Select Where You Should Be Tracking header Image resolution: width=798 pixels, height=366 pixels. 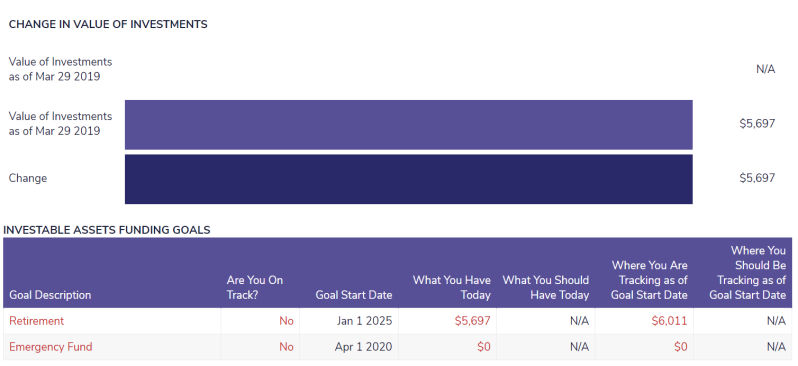point(748,273)
